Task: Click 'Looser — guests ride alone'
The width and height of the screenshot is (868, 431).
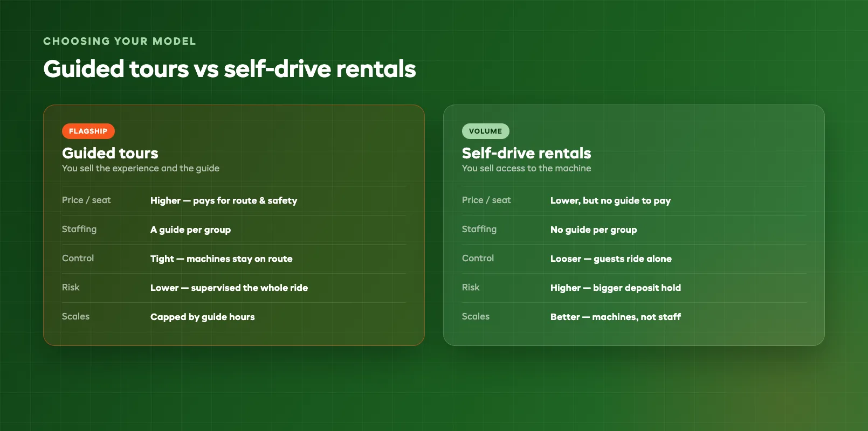Action: 611,259
